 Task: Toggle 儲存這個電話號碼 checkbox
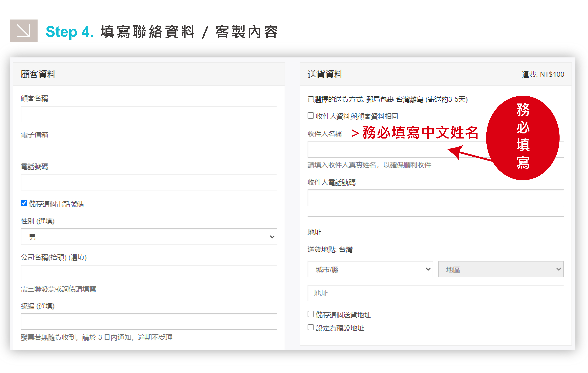24,203
